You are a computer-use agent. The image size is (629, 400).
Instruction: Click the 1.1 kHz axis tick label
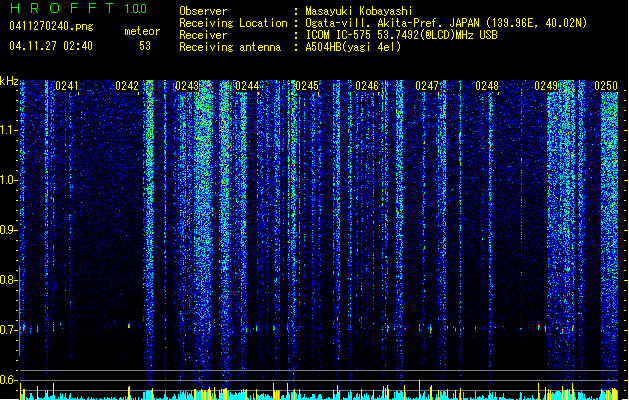[x=8, y=130]
